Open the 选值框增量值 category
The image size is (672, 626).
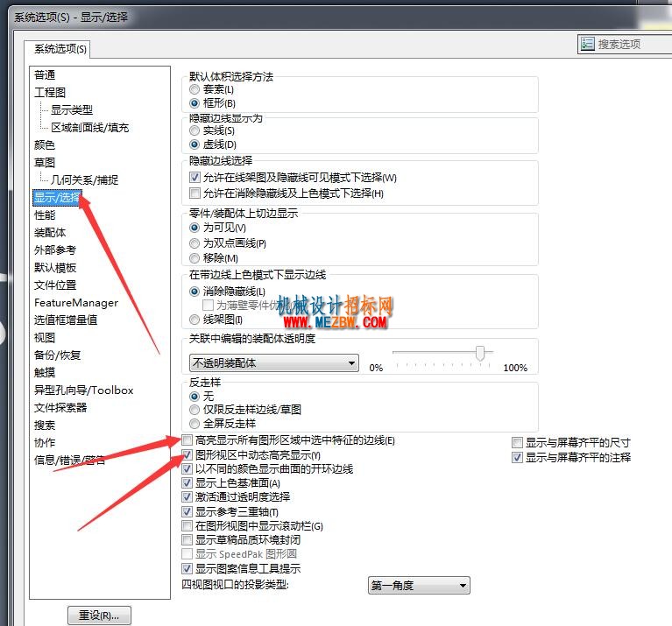pos(66,320)
